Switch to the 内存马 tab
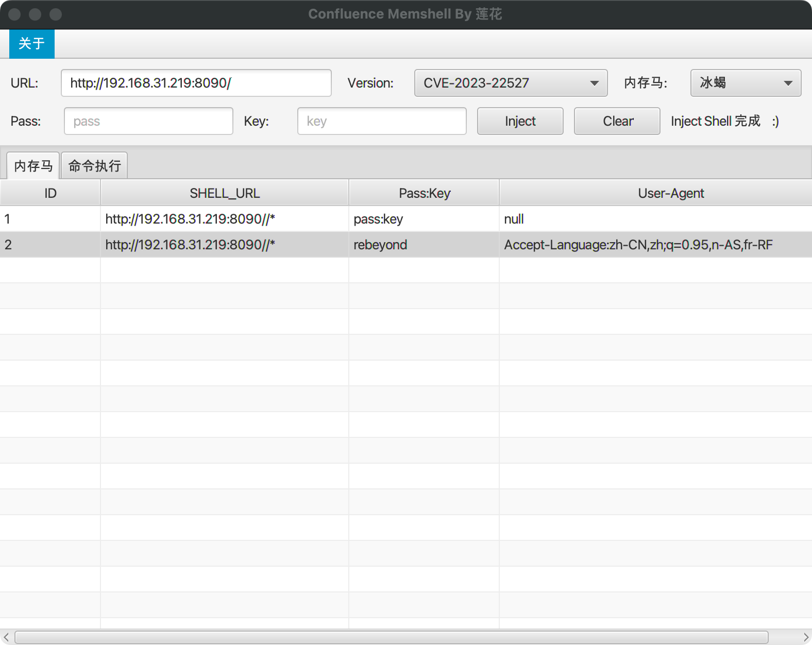This screenshot has width=812, height=645. [x=33, y=165]
